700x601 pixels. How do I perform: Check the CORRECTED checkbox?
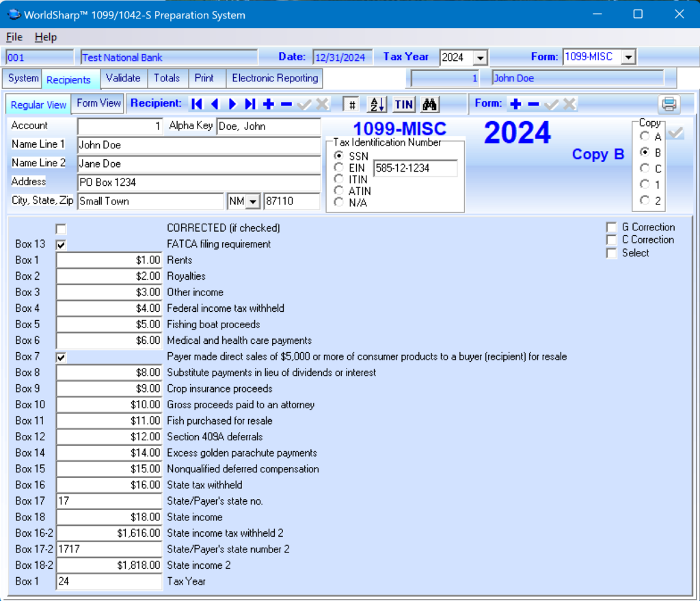coord(61,229)
